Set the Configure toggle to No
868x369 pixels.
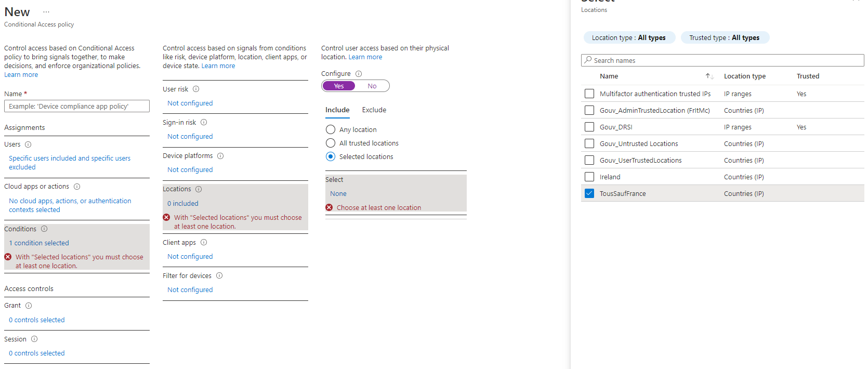tap(372, 86)
